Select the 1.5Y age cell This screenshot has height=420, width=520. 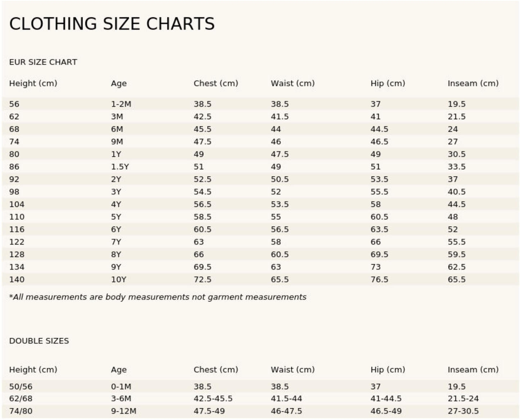tap(120, 167)
